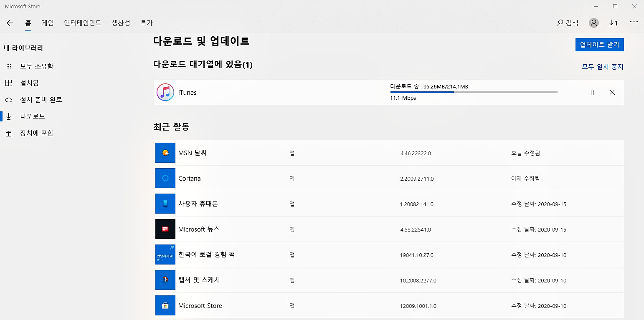This screenshot has width=644, height=320.
Task: Click the 한국어 로컬 경험 팩 icon
Action: [165, 254]
